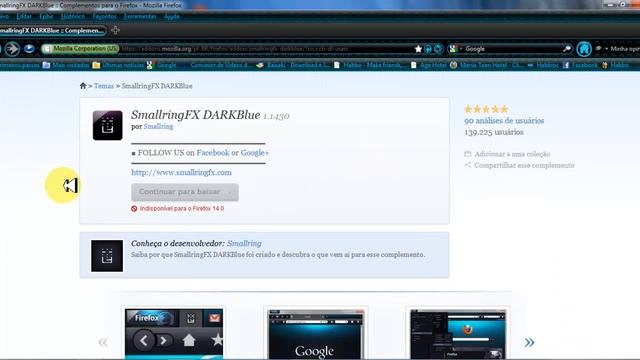Screen dimensions: 640x360
Task: Open 90 análises de usuários link
Action: click(504, 120)
